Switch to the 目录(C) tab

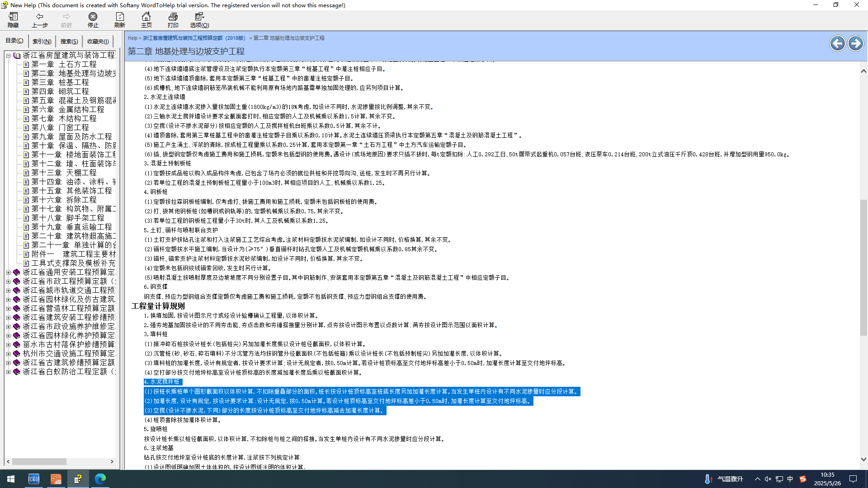tap(14, 41)
